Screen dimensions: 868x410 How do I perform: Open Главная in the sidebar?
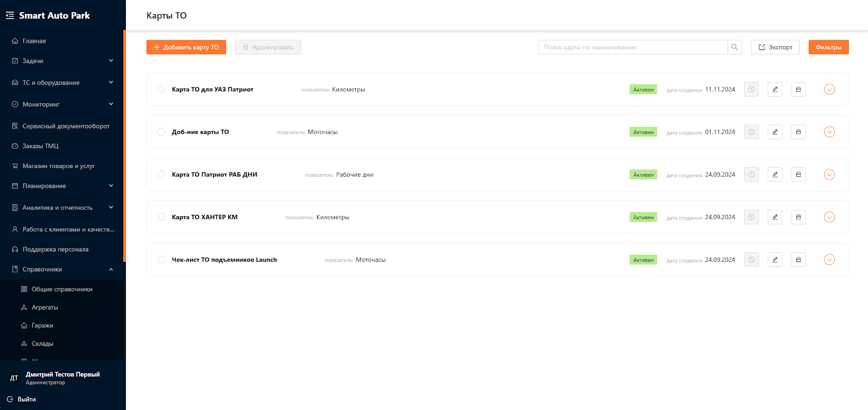click(x=34, y=41)
